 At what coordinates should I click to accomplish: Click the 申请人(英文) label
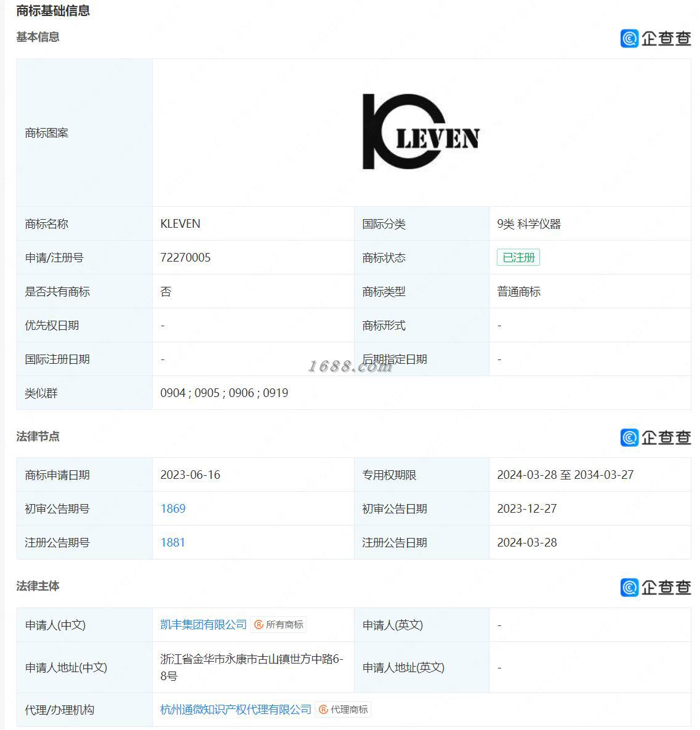(393, 625)
